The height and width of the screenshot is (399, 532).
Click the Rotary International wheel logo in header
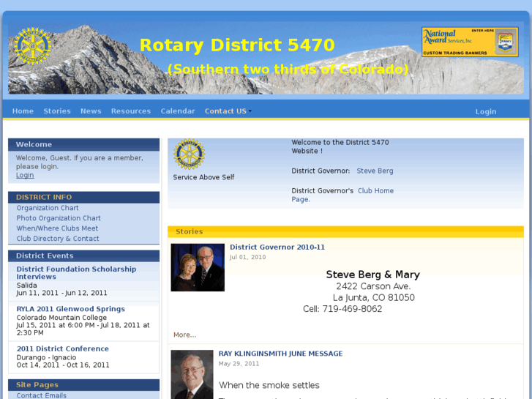tap(33, 46)
